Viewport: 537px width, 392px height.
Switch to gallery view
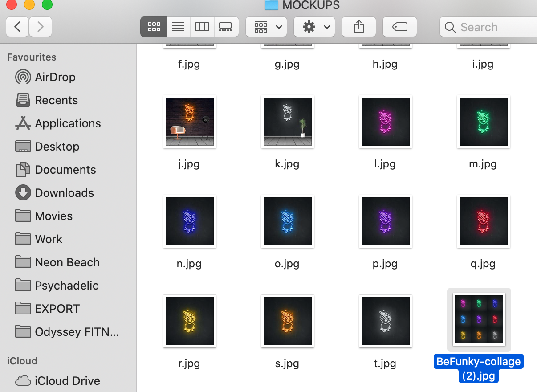tap(226, 27)
